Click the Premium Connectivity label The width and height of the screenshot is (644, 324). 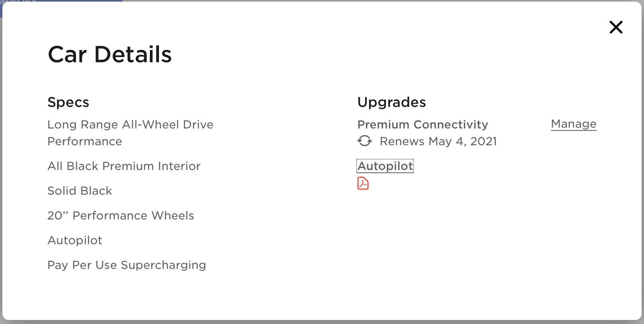click(423, 124)
